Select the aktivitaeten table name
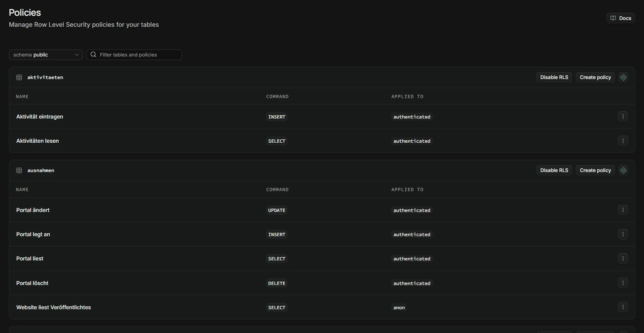644x333 pixels. 45,77
